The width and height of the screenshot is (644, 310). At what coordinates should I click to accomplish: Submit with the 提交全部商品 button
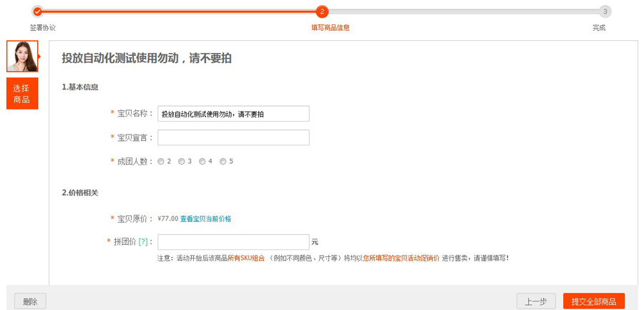[x=594, y=302]
